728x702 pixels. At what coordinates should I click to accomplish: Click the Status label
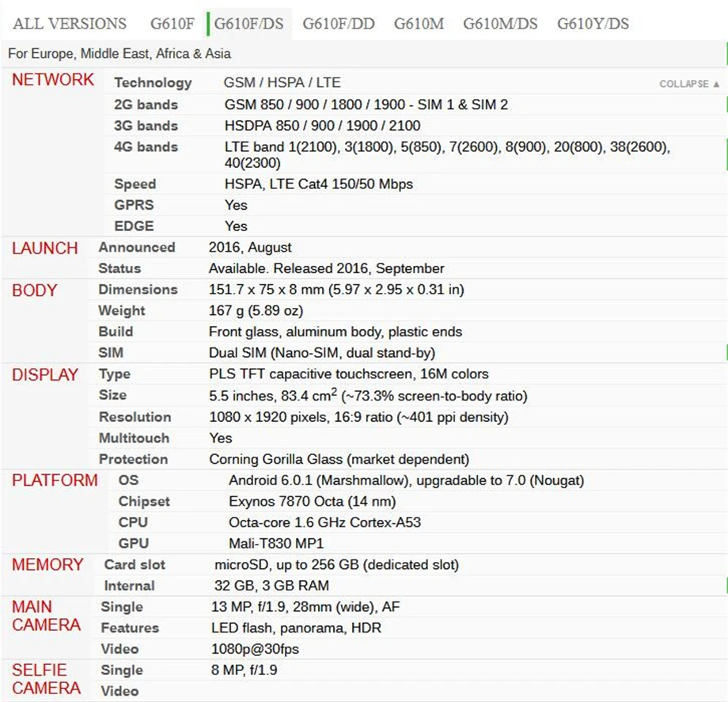tap(119, 268)
